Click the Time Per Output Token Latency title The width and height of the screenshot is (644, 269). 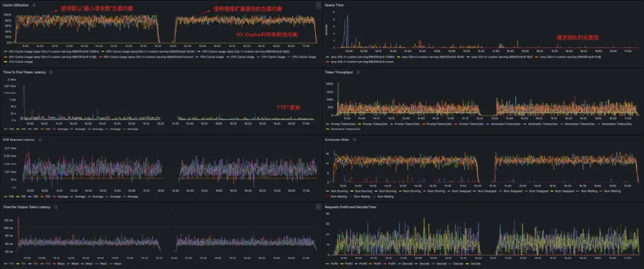pyautogui.click(x=26, y=207)
